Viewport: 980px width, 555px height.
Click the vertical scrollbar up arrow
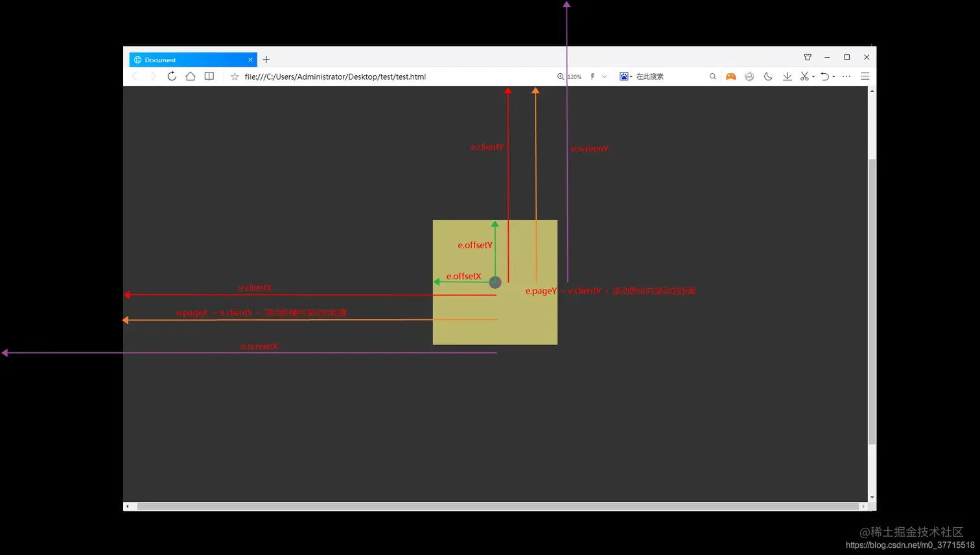pyautogui.click(x=872, y=91)
